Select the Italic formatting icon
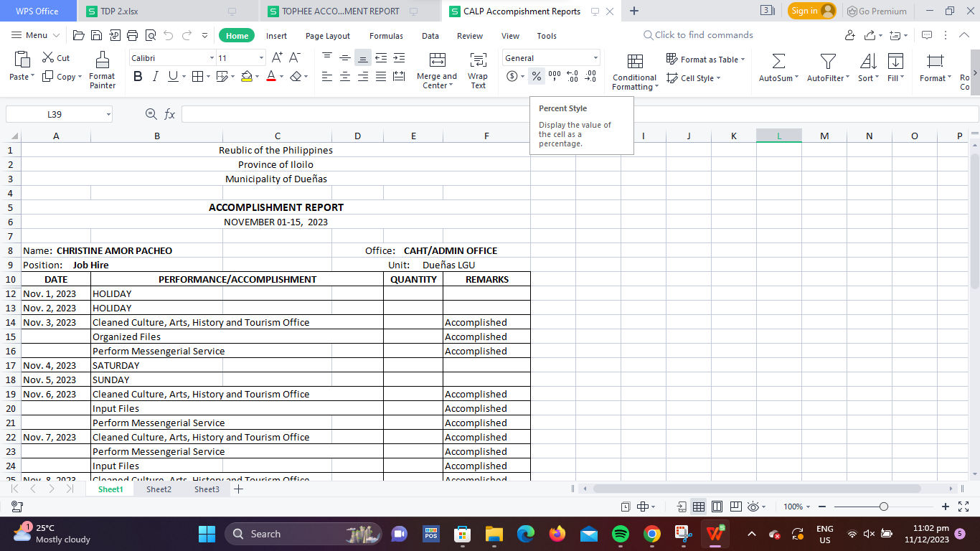The height and width of the screenshot is (551, 980). click(x=156, y=75)
